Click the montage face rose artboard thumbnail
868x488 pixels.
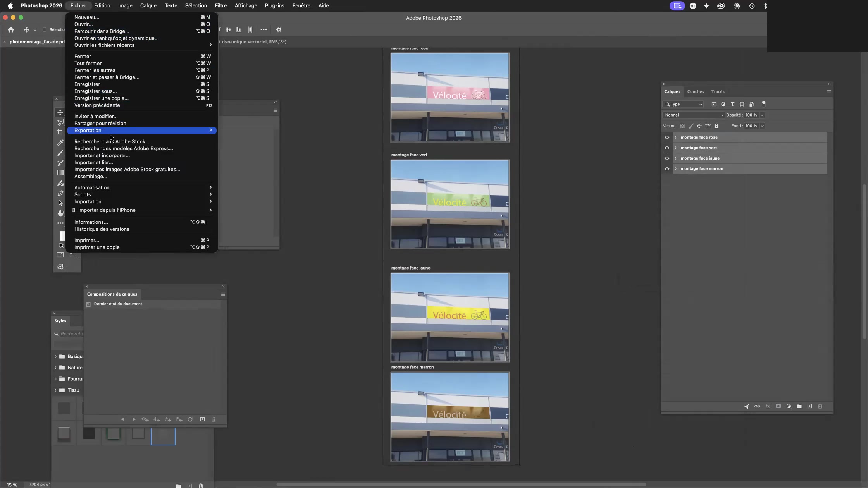(x=450, y=98)
